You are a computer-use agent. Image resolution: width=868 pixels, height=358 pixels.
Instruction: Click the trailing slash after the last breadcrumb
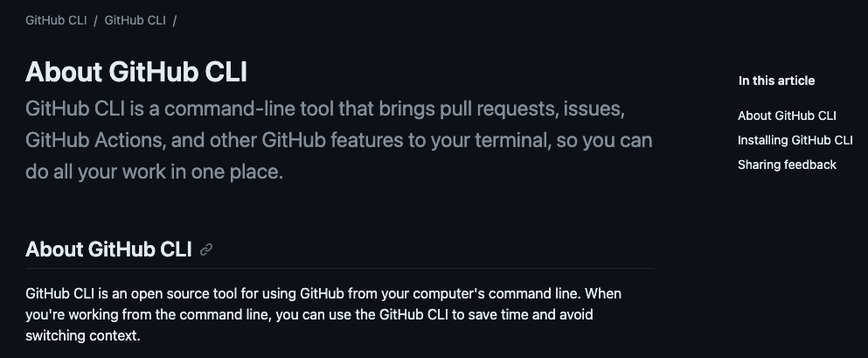pos(175,20)
